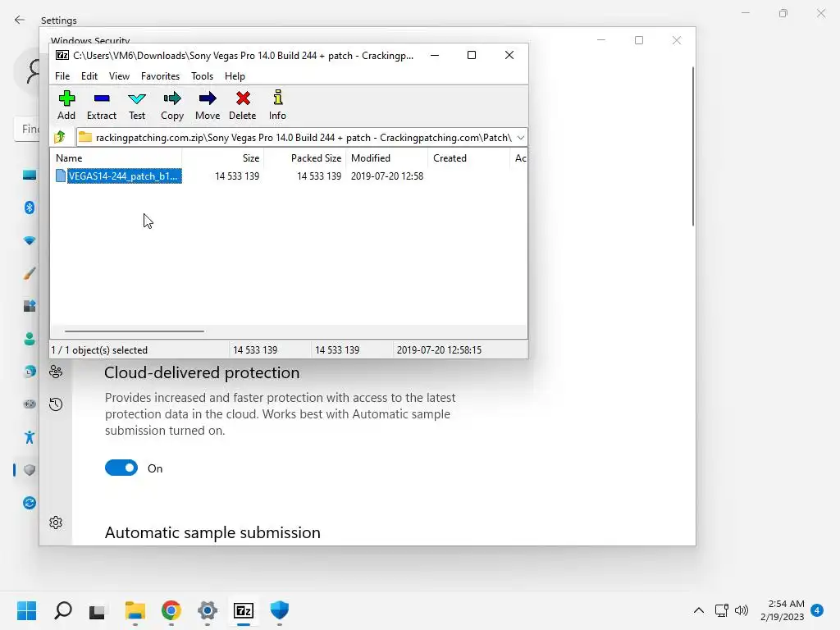Open File Explorer from taskbar
Screen dimensions: 840x630
click(135, 610)
